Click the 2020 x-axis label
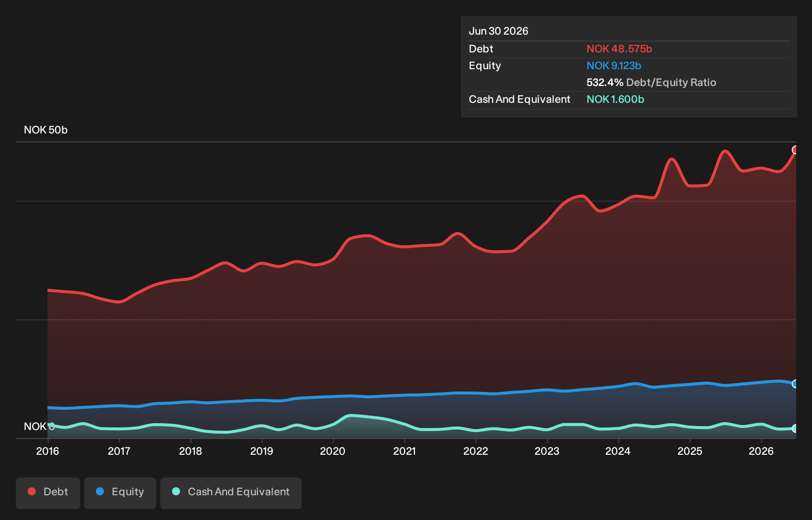812x520 pixels. point(332,451)
